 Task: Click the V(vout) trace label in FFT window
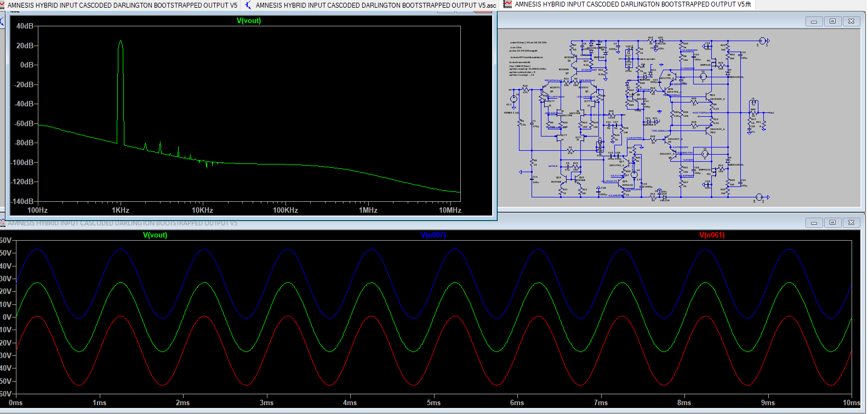coord(249,21)
